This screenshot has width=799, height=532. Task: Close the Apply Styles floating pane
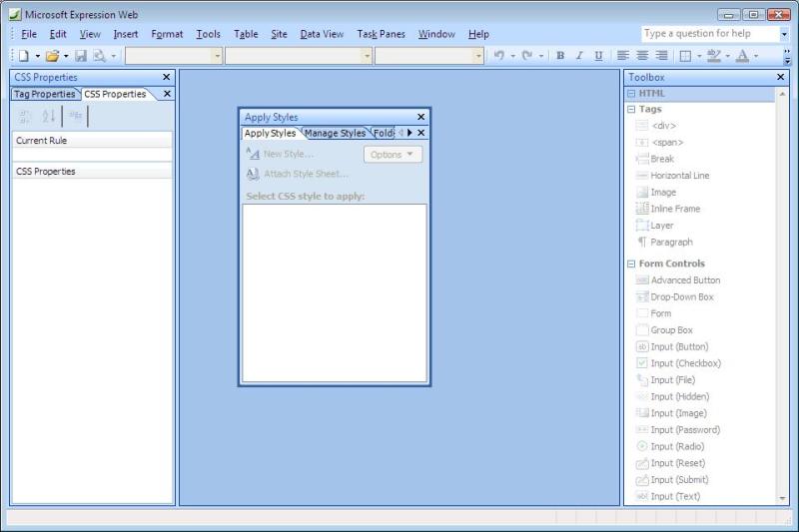point(420,117)
